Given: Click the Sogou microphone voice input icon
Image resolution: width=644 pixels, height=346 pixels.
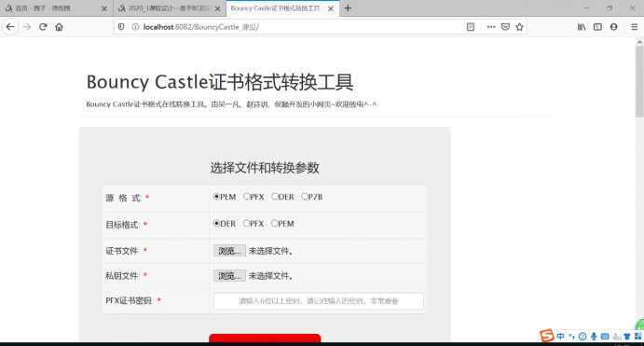Looking at the screenshot, I should coord(594,337).
